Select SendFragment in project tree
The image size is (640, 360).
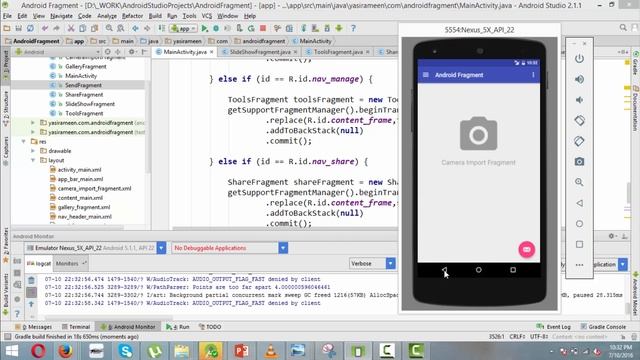[x=83, y=85]
